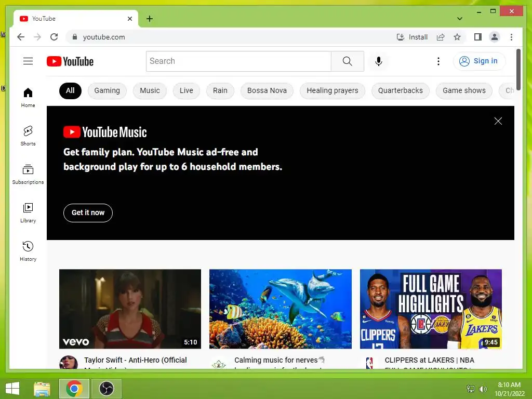Open the Chrome profile avatar
Screen dimensions: 532x399
point(495,37)
